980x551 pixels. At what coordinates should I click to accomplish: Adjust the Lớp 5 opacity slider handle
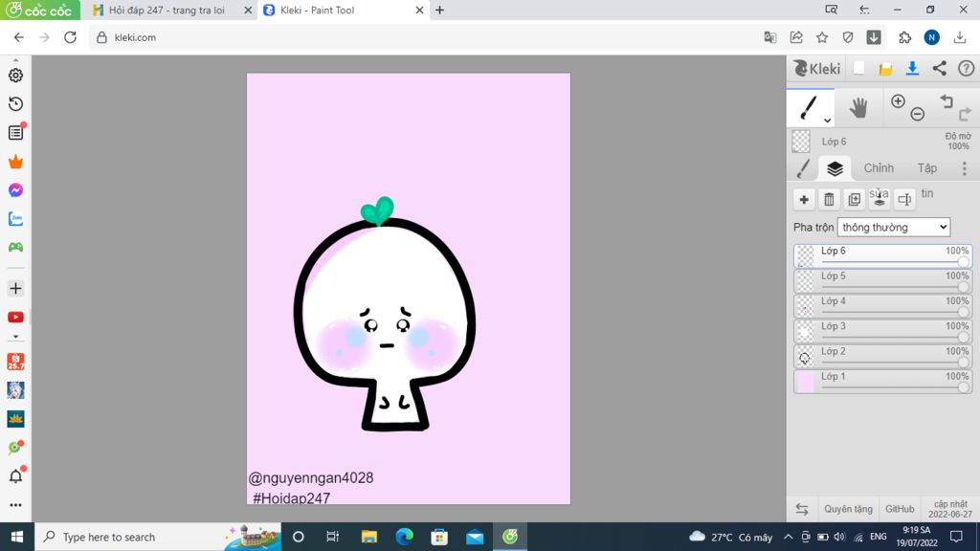pos(963,287)
